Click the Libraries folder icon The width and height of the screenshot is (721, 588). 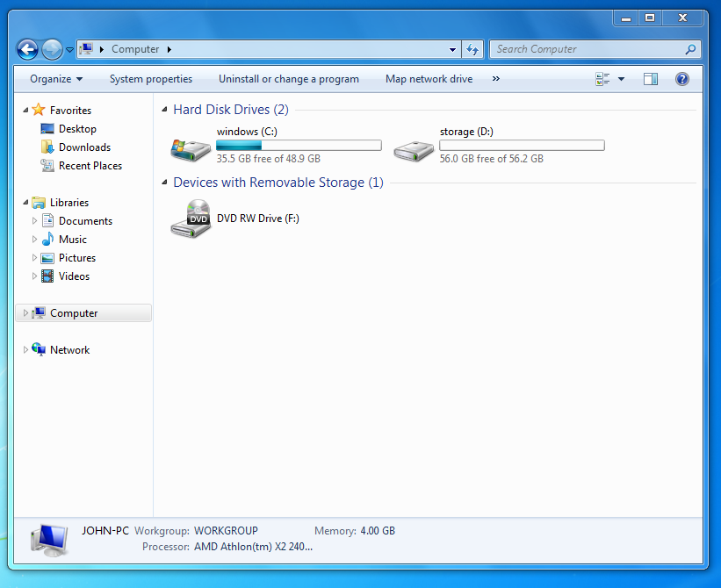coord(39,202)
